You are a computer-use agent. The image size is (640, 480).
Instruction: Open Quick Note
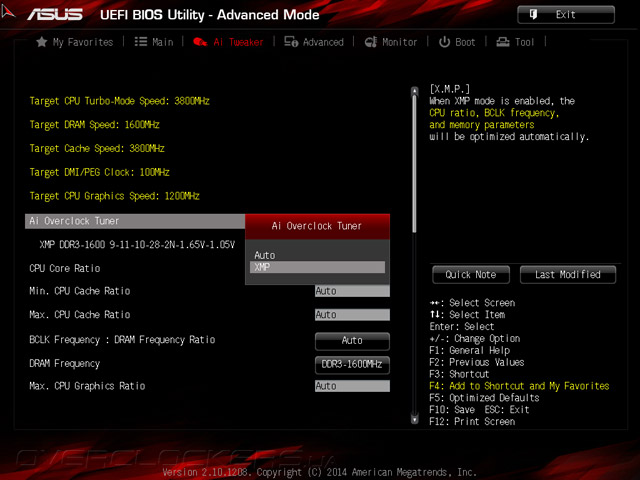click(x=471, y=274)
